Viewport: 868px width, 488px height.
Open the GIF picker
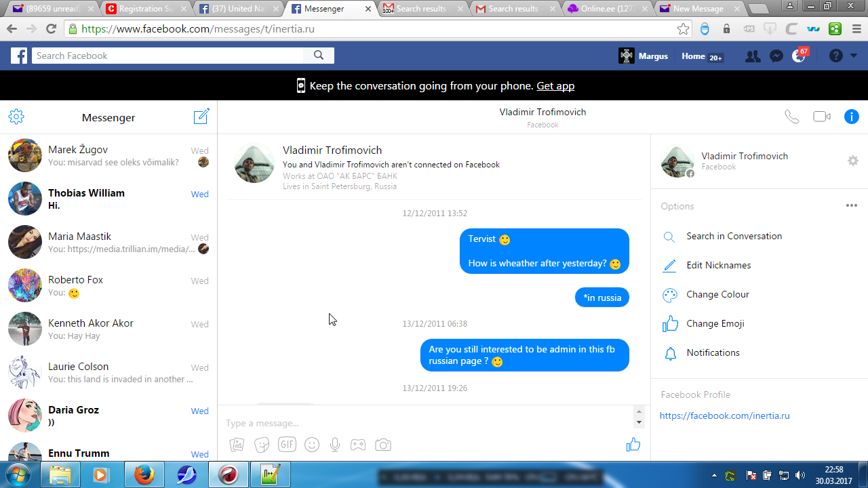coord(287,445)
